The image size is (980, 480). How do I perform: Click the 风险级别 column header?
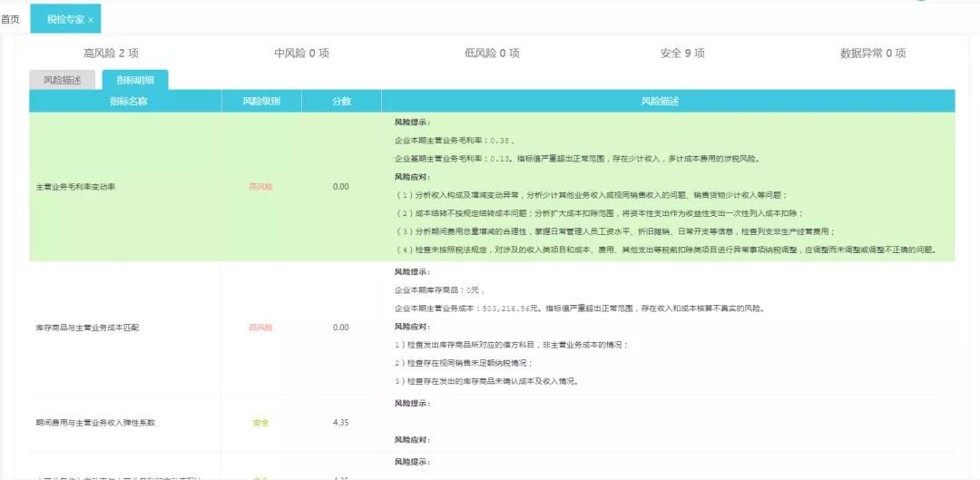[x=261, y=102]
